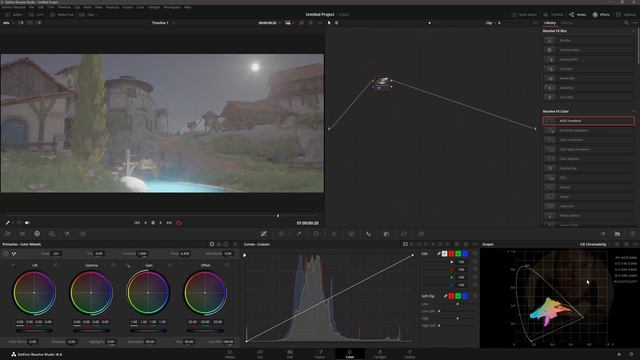Open the Playback menu
Viewport: 640px width, 360px height.
pos(112,7)
